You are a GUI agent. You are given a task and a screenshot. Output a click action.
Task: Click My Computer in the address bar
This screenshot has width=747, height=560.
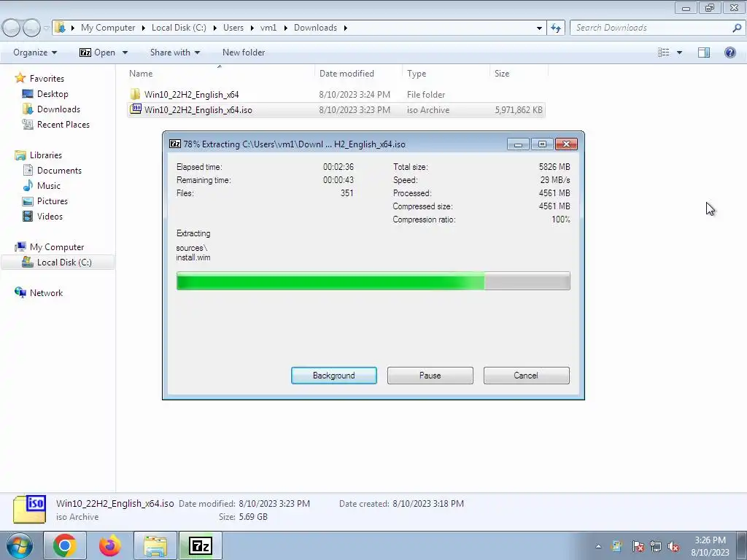(108, 28)
